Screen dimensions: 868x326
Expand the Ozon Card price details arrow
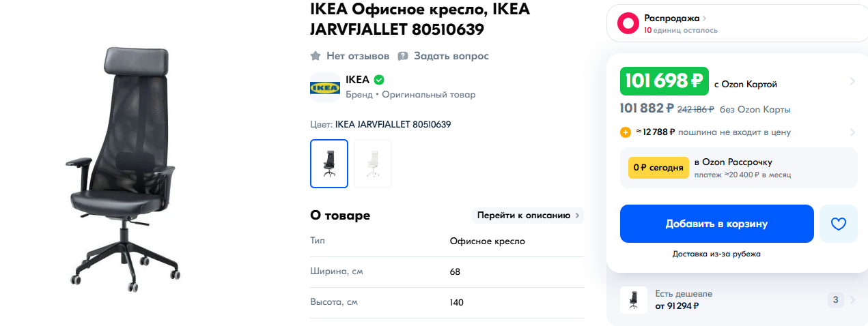[852, 82]
